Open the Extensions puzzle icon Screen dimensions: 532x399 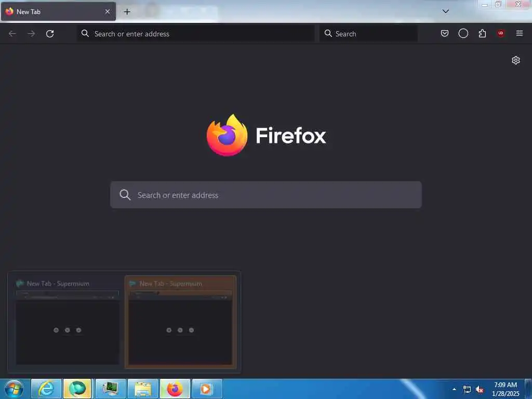pos(482,33)
